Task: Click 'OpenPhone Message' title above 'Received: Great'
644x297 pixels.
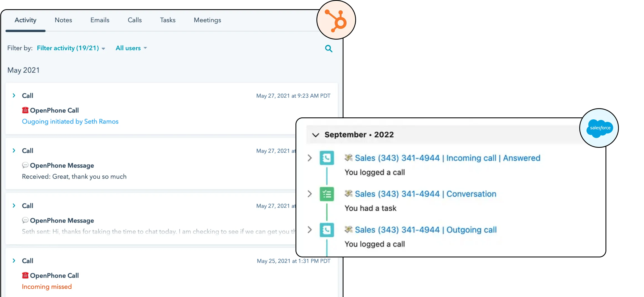Action: [62, 166]
